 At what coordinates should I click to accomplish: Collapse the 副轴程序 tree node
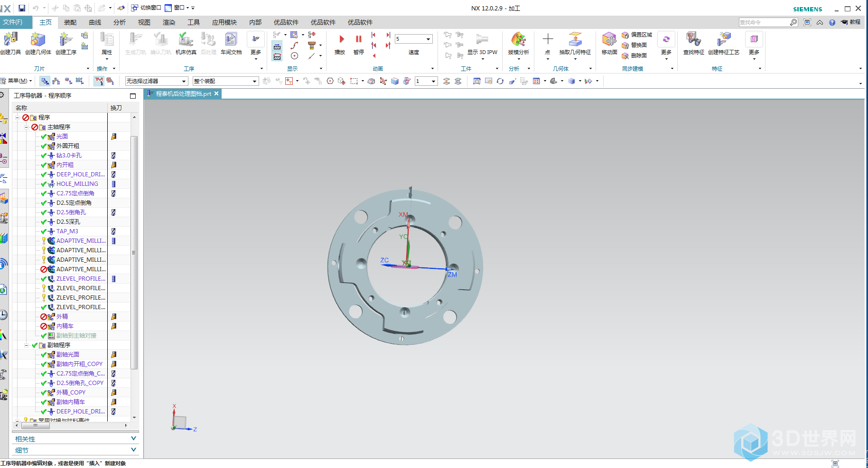pos(27,345)
